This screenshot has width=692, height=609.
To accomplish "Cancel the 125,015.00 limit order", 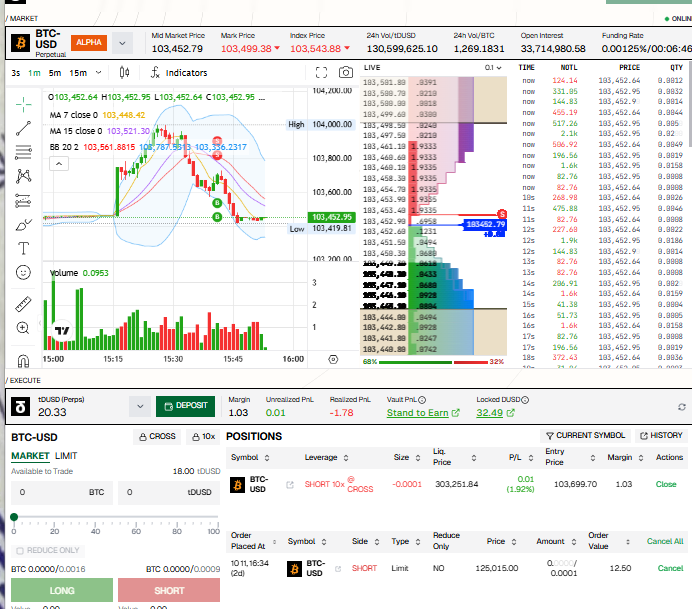I will [x=670, y=568].
